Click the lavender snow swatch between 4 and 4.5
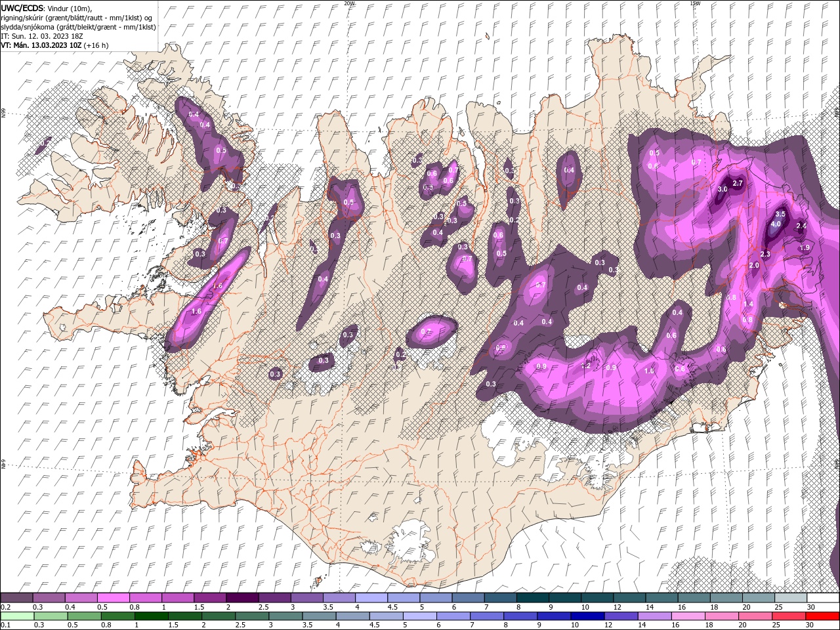 click(x=371, y=598)
